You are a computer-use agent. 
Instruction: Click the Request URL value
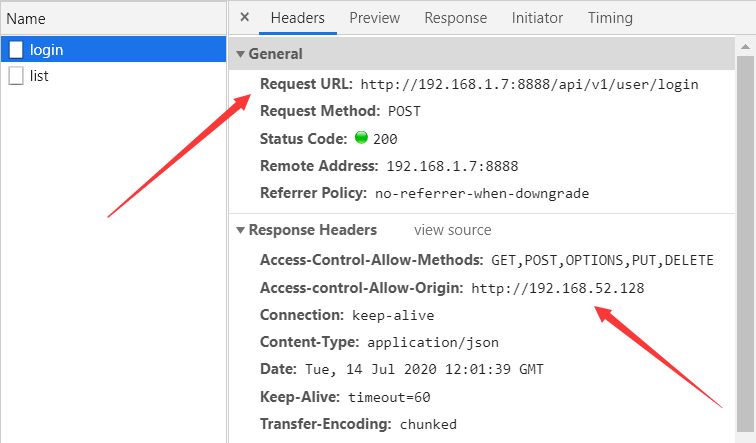pyautogui.click(x=529, y=85)
